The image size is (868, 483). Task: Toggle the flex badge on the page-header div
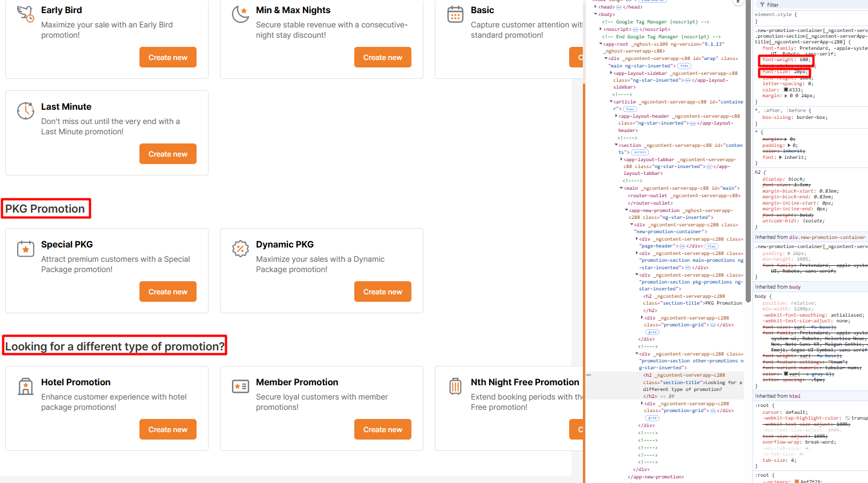[711, 246]
